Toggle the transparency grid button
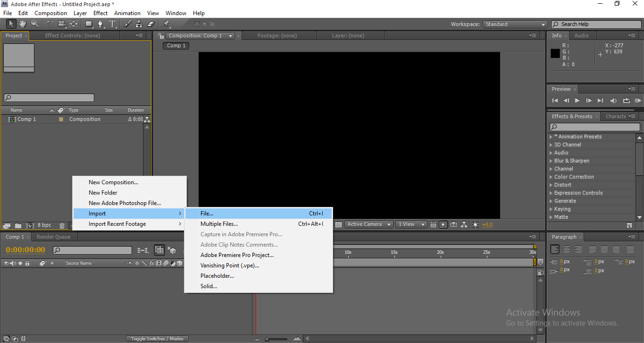This screenshot has width=644, height=343. [338, 225]
